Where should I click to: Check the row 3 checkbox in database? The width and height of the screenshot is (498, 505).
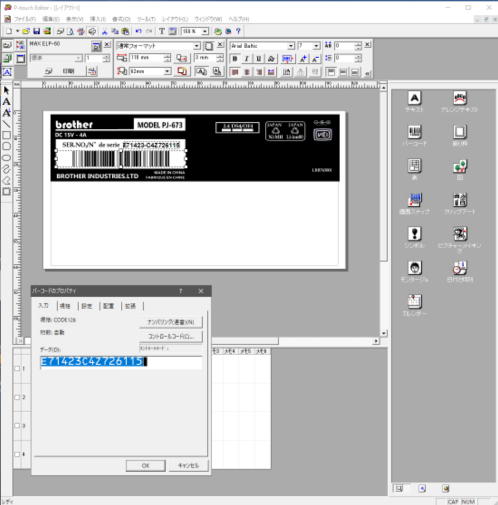point(17,426)
